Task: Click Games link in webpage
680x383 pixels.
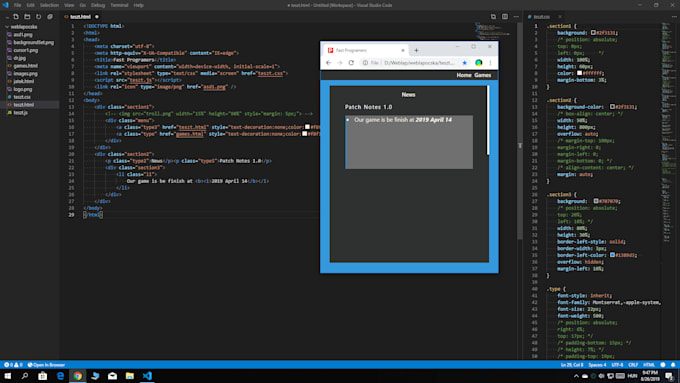Action: click(x=482, y=75)
